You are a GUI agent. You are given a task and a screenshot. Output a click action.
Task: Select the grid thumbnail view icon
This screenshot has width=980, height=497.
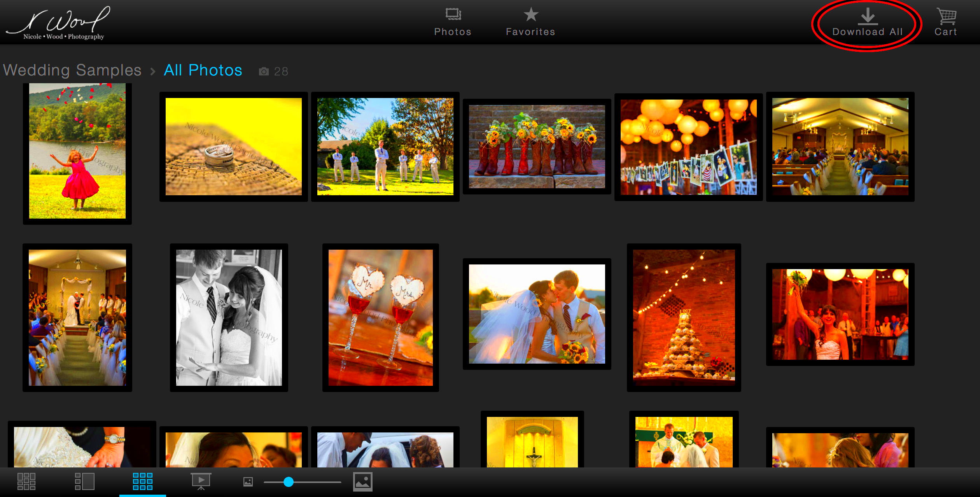[x=142, y=481]
